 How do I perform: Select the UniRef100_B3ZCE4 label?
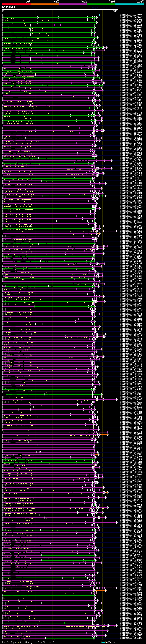[131, 173]
